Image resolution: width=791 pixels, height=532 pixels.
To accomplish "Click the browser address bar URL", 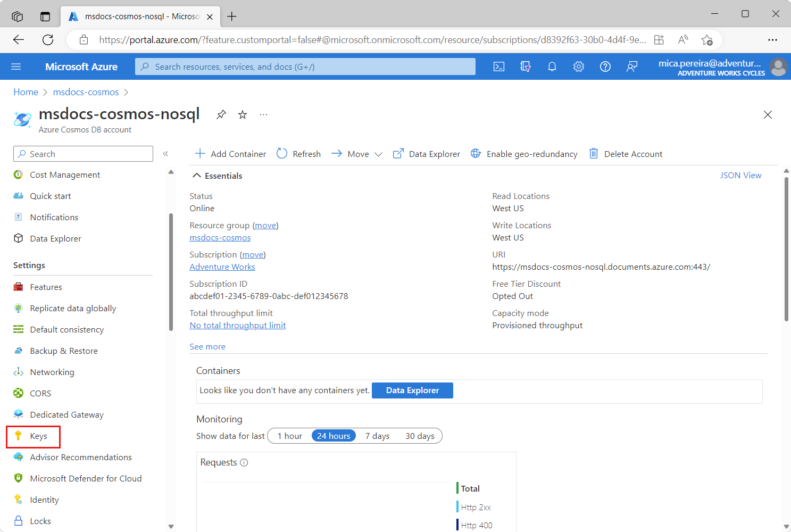I will [x=372, y=40].
